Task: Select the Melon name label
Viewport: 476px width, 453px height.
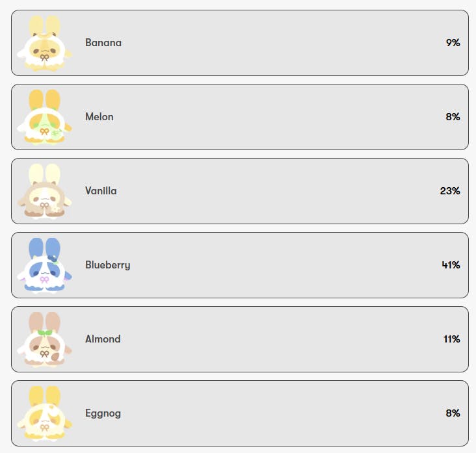Action: pos(99,117)
